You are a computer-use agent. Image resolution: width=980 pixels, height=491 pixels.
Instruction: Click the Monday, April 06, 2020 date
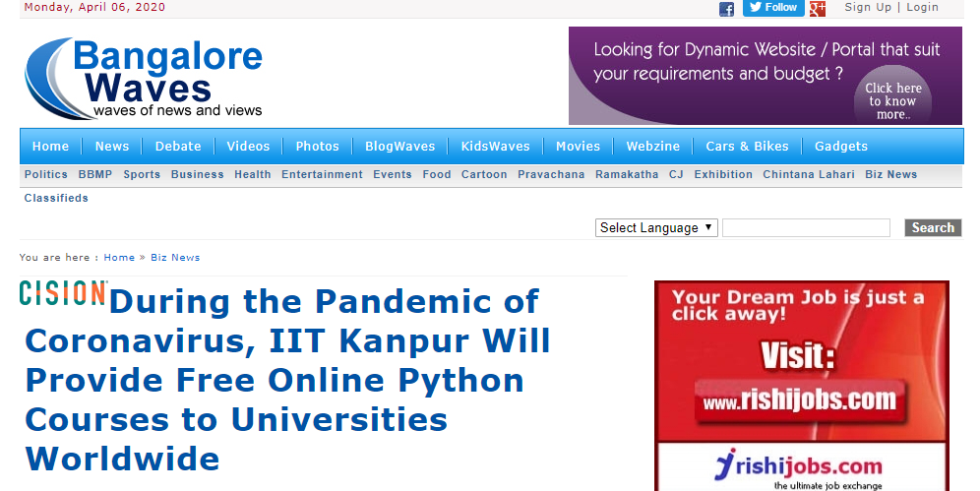(x=95, y=7)
